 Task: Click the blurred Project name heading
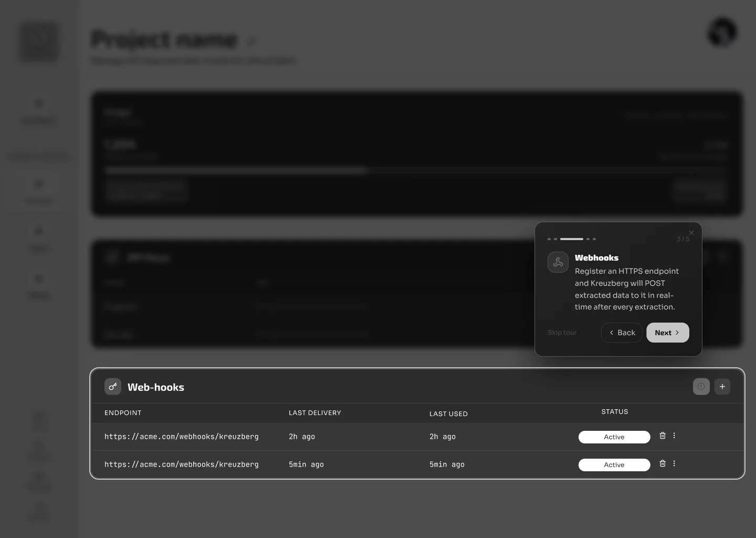[x=164, y=39]
